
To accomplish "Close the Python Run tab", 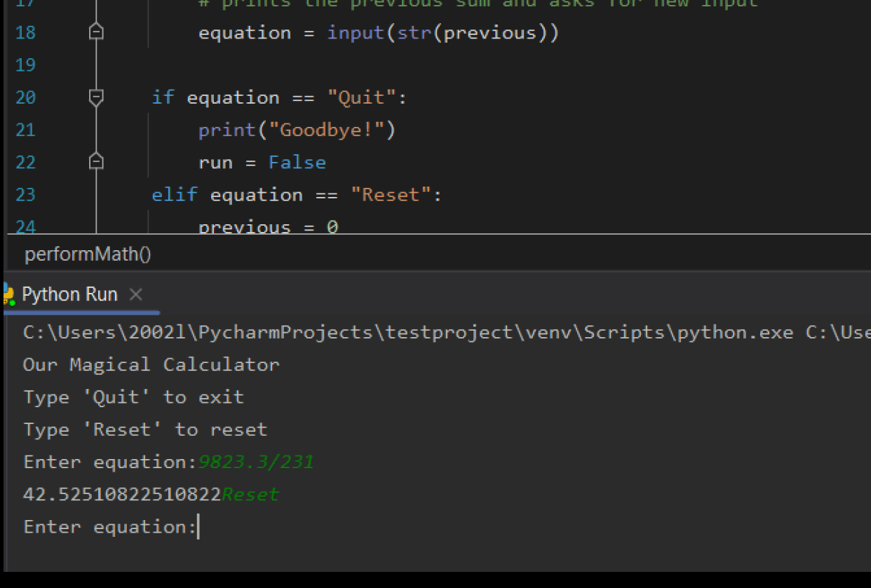I will 136,295.
